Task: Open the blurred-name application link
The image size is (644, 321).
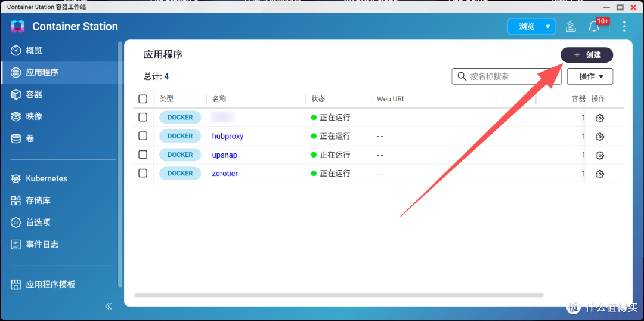Action: pyautogui.click(x=222, y=117)
